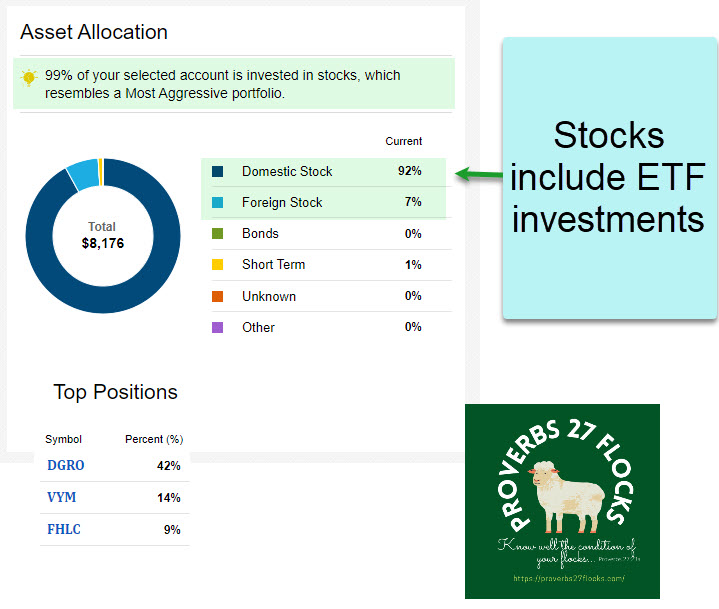Click the green arrow pointing to Domestic Stock
This screenshot has height=609, width=719.
point(479,175)
